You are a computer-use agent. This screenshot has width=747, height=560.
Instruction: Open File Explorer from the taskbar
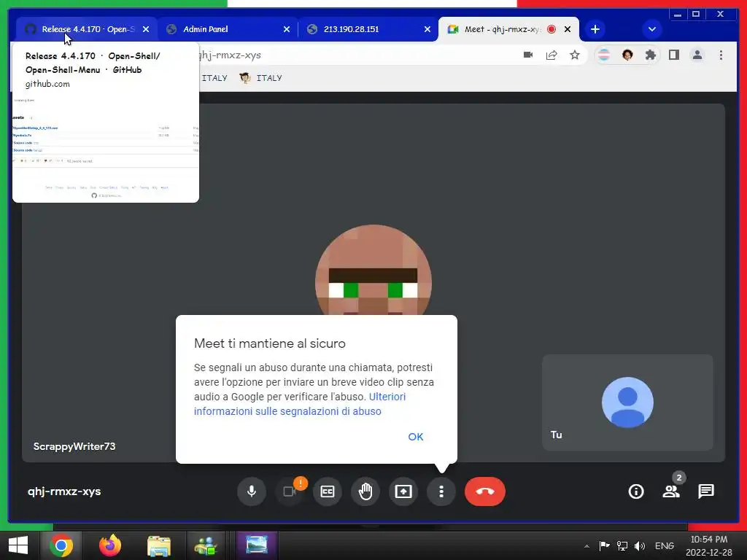pyautogui.click(x=158, y=545)
